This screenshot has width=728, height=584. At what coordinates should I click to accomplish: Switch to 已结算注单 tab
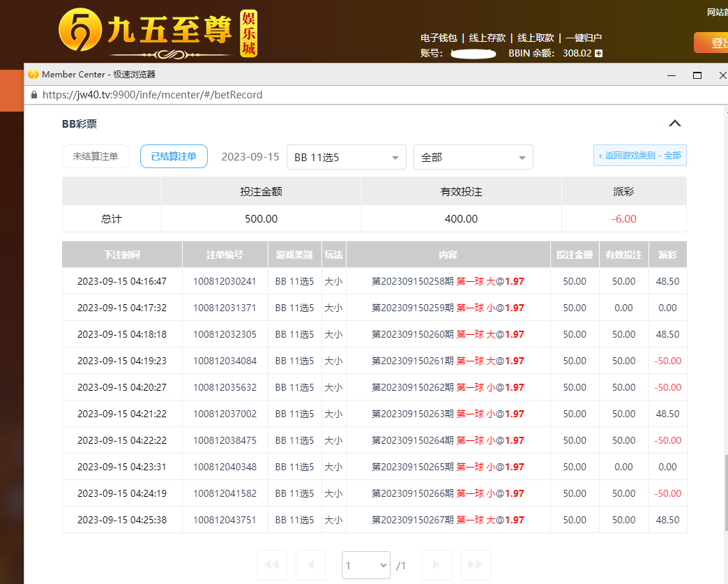174,156
